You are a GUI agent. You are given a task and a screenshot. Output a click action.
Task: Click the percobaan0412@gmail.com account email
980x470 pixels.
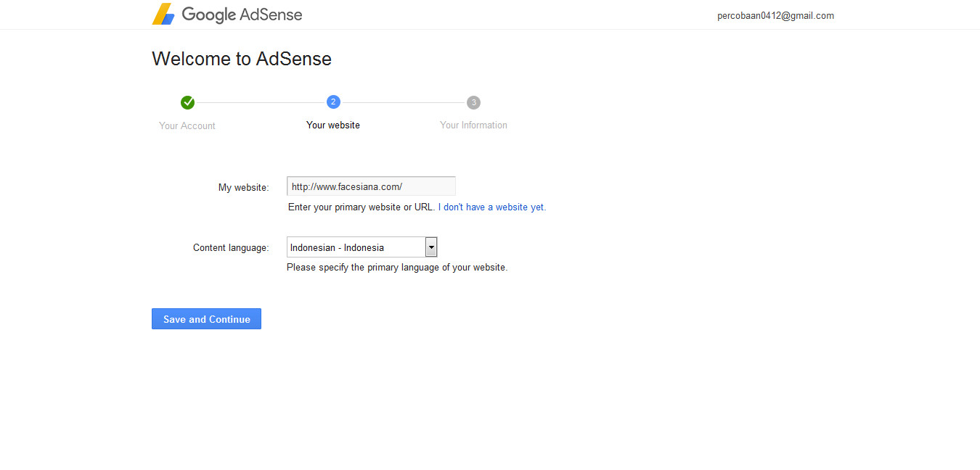pos(775,15)
